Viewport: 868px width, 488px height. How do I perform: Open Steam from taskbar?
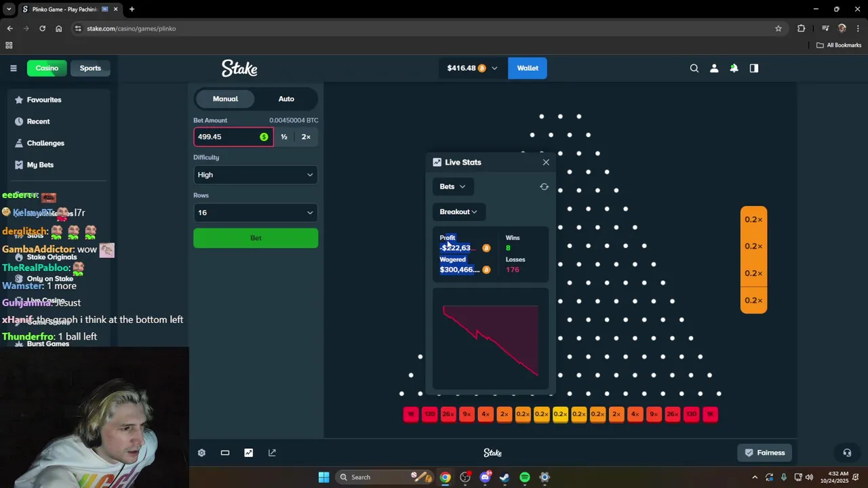coord(505,477)
